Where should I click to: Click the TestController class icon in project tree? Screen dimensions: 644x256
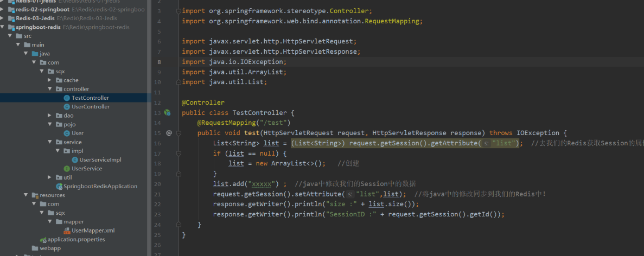(x=67, y=98)
